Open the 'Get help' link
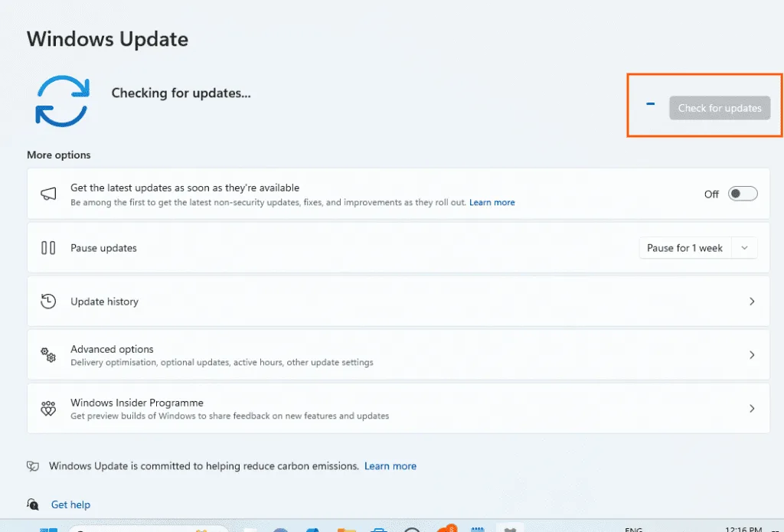This screenshot has width=784, height=532. (70, 504)
